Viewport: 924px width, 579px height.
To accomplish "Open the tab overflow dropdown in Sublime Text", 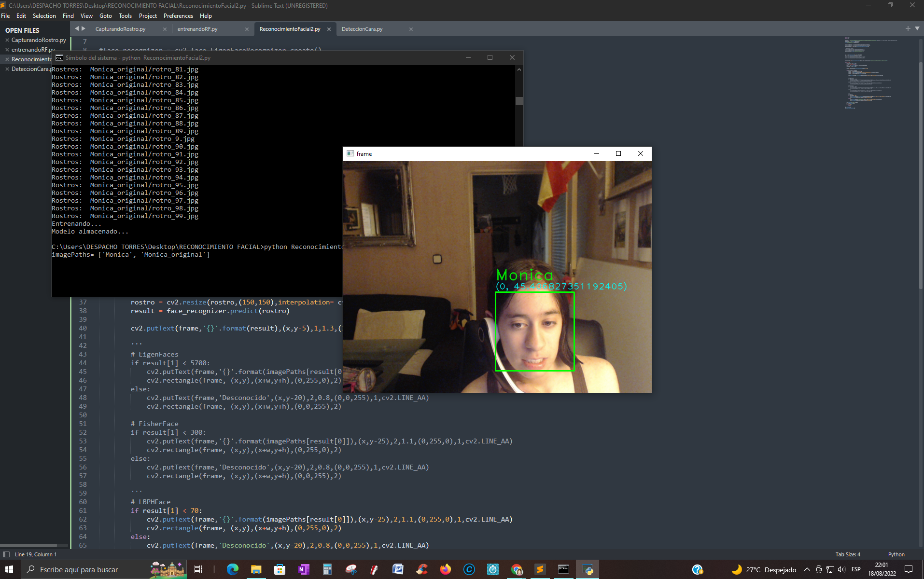I will click(x=916, y=28).
